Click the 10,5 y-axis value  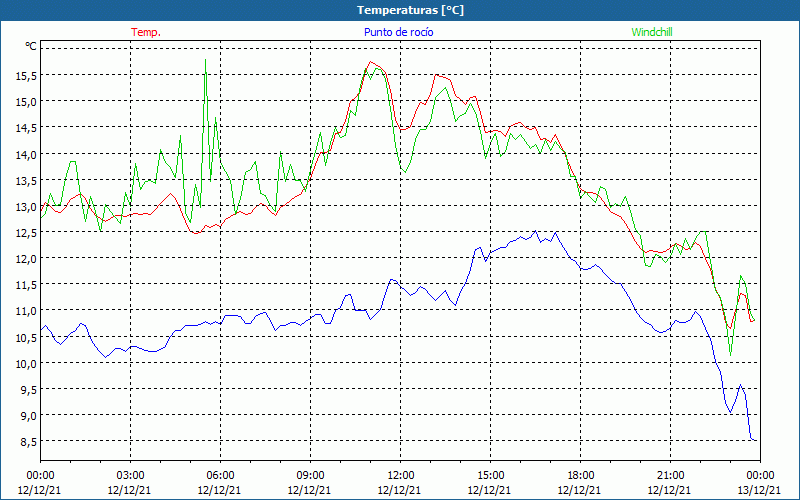pos(26,338)
